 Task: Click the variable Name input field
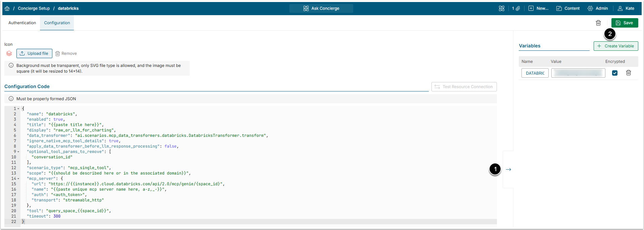coord(535,73)
